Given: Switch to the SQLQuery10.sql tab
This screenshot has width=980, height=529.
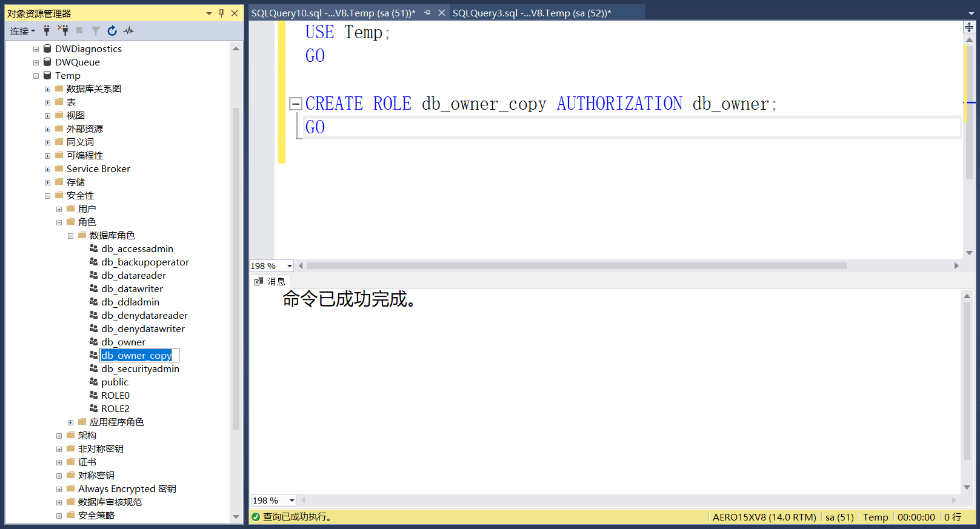Looking at the screenshot, I should tap(333, 13).
